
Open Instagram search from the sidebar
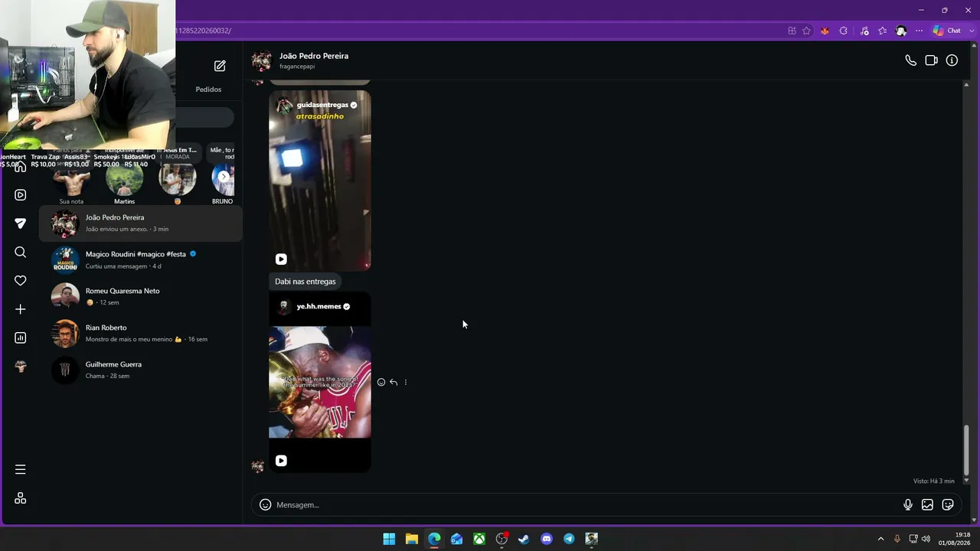point(21,252)
